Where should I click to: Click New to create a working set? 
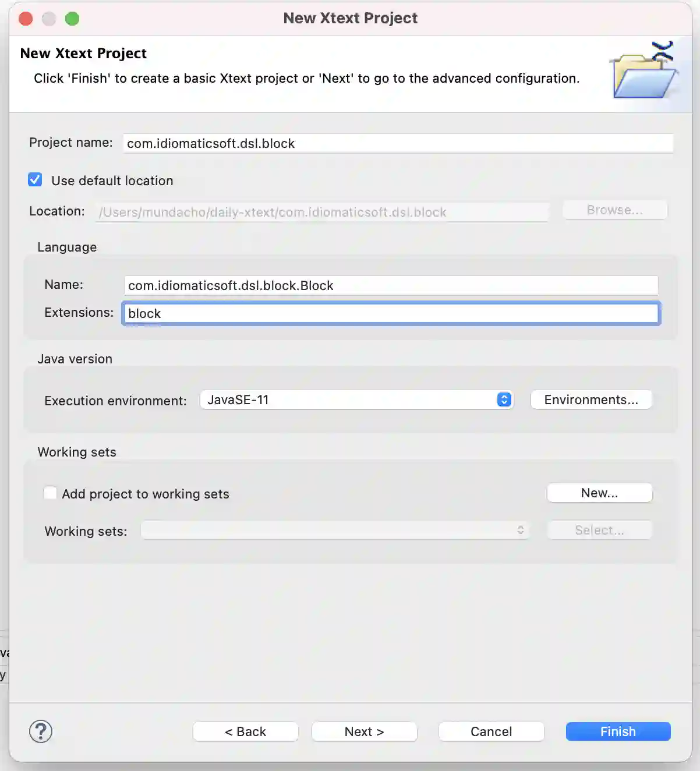pos(599,493)
